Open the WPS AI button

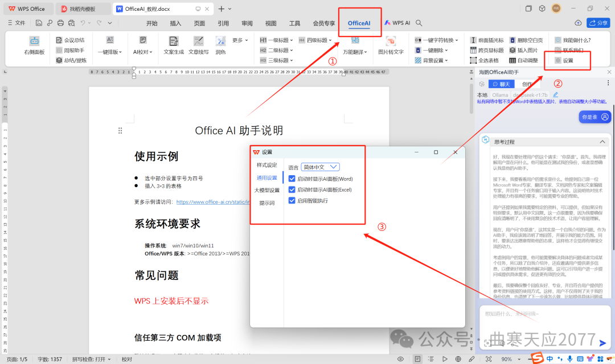tap(397, 23)
